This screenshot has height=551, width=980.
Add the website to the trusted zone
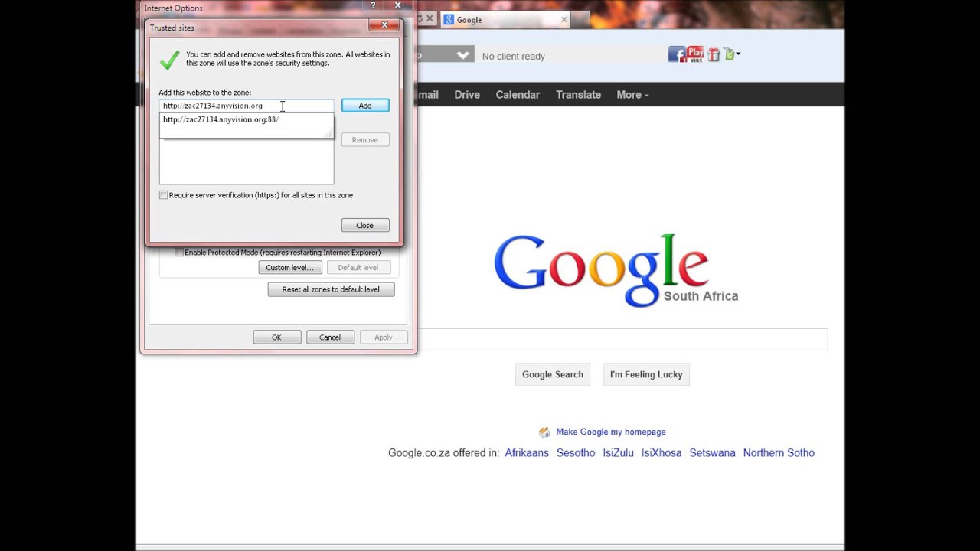point(365,106)
